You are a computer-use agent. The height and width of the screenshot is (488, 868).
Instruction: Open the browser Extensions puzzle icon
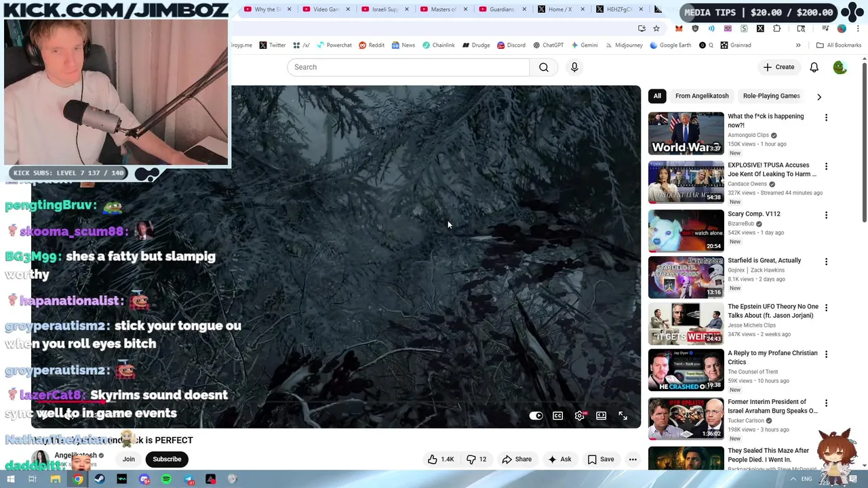[776, 28]
